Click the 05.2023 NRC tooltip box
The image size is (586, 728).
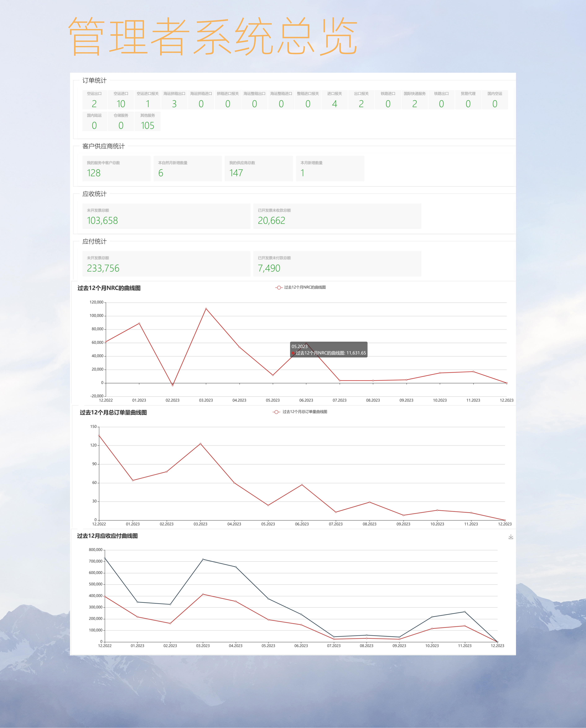[328, 350]
